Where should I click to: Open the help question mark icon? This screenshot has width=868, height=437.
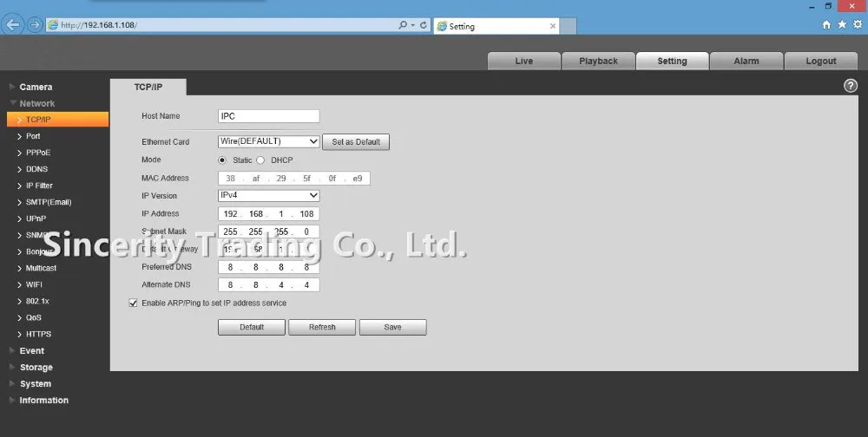[x=851, y=86]
